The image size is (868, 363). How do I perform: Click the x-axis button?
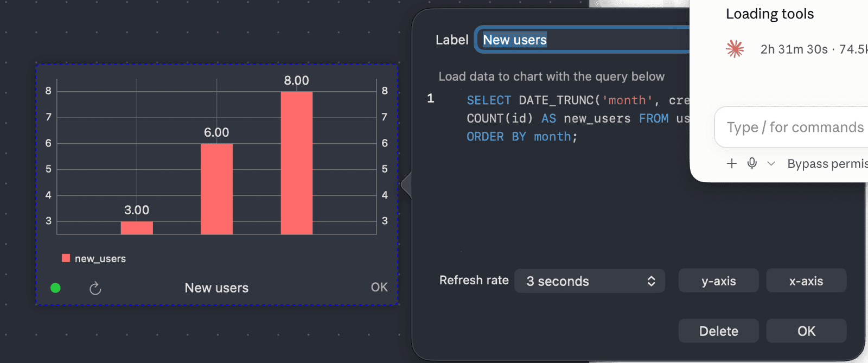click(x=806, y=281)
